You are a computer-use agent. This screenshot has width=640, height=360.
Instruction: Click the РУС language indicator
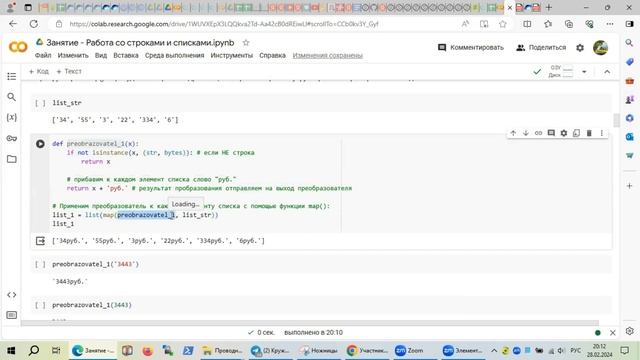[x=576, y=351]
